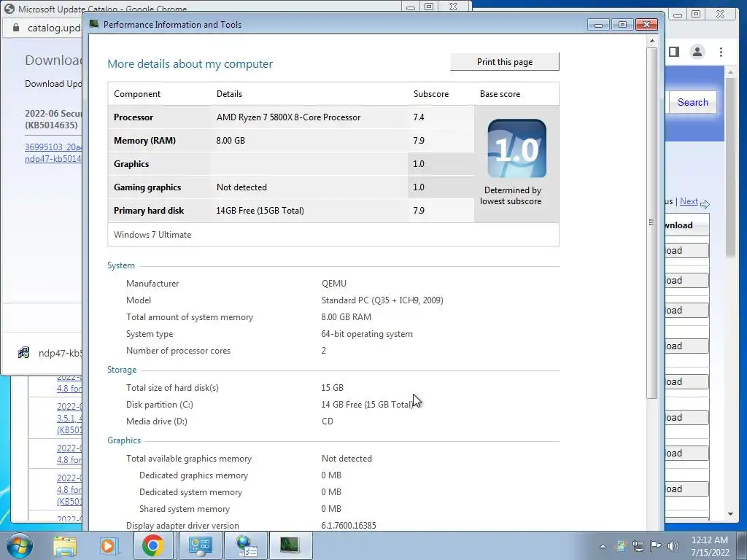This screenshot has width=747, height=560.
Task: Select the Memory (RAM) row label
Action: click(x=145, y=141)
